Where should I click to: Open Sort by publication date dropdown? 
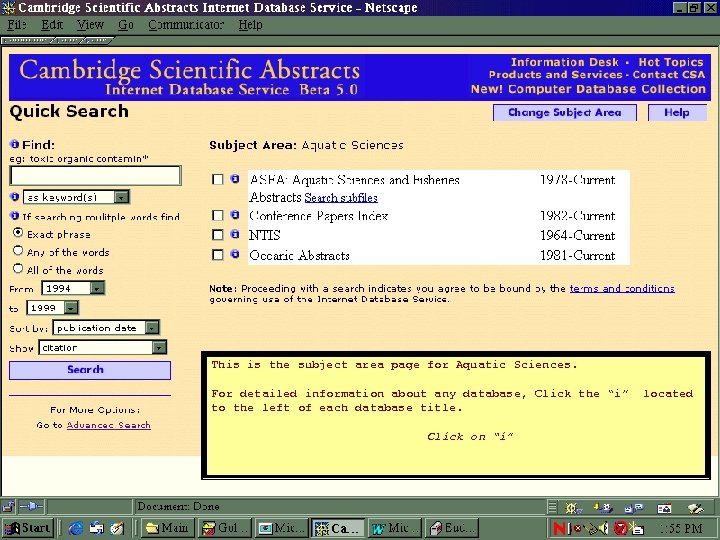tap(106, 327)
